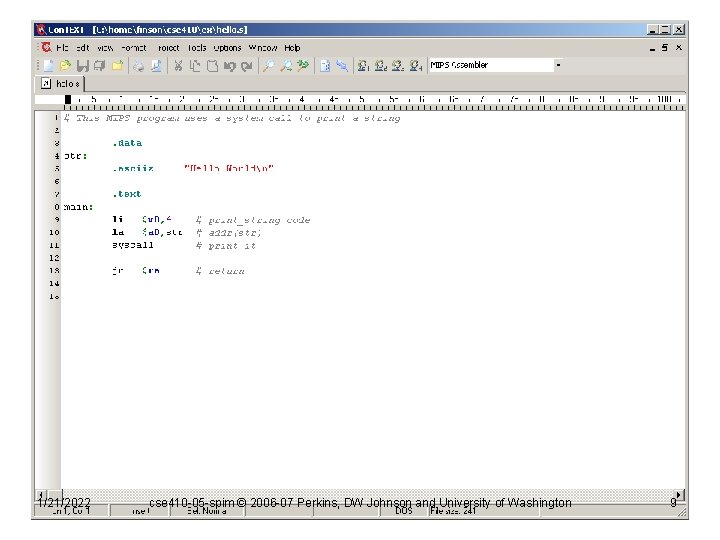
Task: Click line number 14 in the gutter
Action: [x=54, y=284]
